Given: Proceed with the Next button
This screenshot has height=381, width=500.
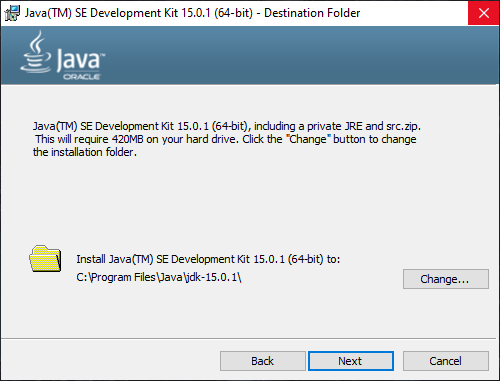Looking at the screenshot, I should pos(351,361).
